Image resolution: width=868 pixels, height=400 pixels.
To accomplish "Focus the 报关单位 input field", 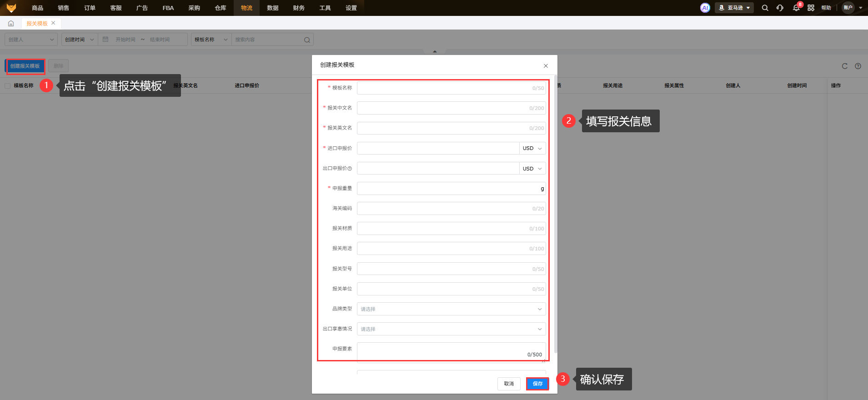I will point(451,289).
